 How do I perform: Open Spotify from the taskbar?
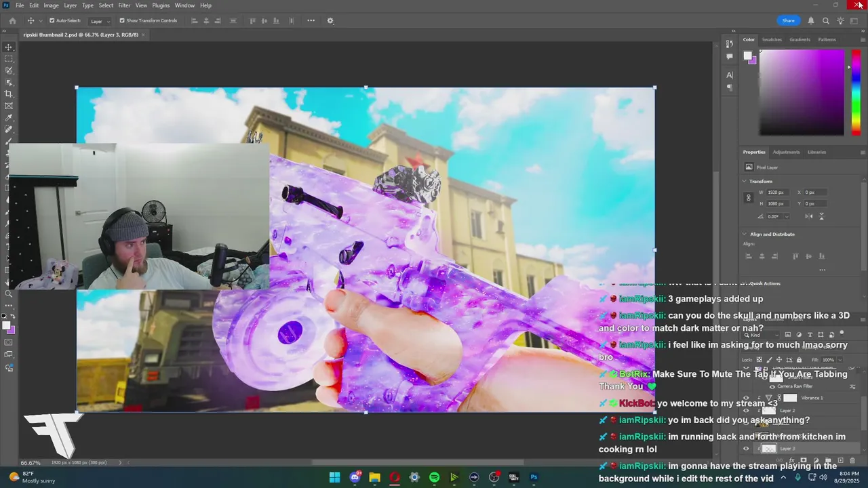pos(434,477)
